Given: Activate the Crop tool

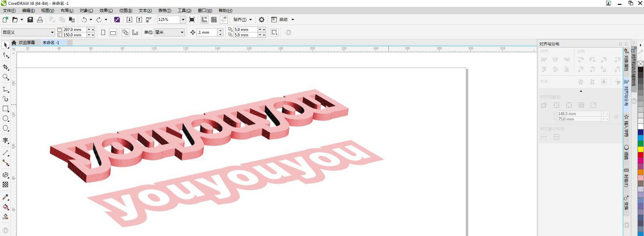Looking at the screenshot, I should coord(6,67).
